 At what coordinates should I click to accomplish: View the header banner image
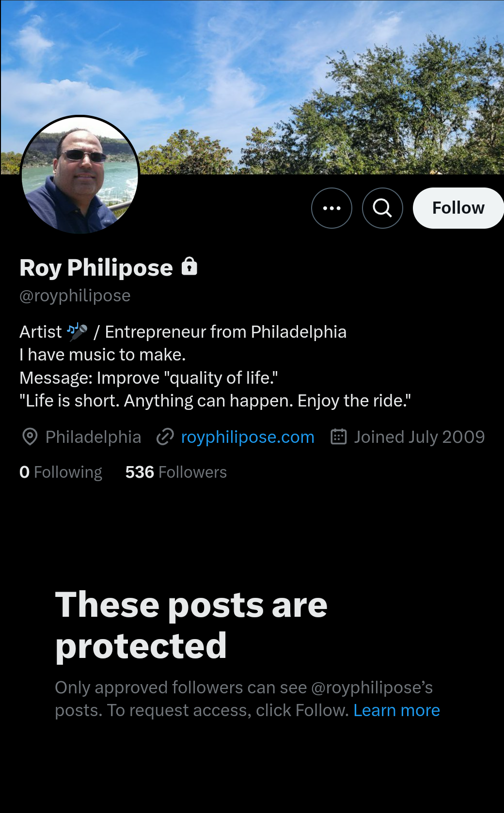pos(252,87)
